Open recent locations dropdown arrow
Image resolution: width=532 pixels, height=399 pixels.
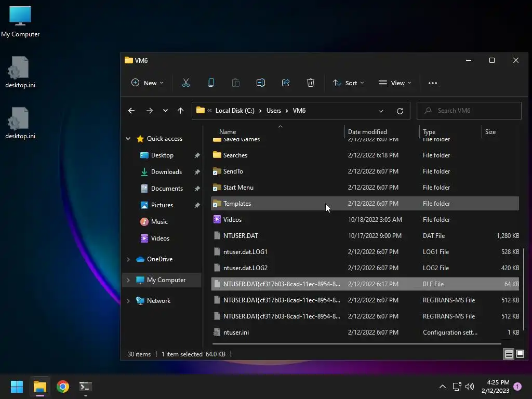[x=165, y=111]
